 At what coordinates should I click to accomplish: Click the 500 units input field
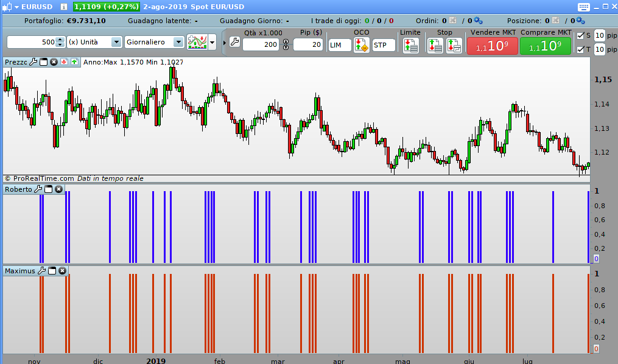pos(32,42)
